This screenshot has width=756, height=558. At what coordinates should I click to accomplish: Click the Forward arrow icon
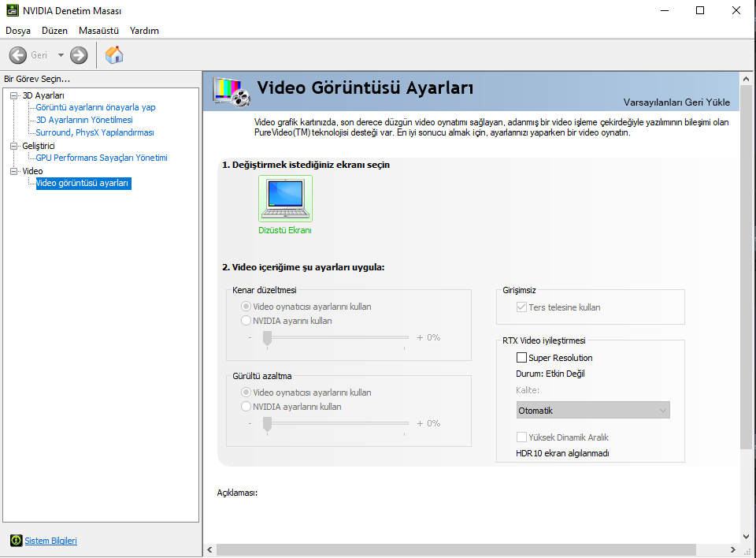79,55
